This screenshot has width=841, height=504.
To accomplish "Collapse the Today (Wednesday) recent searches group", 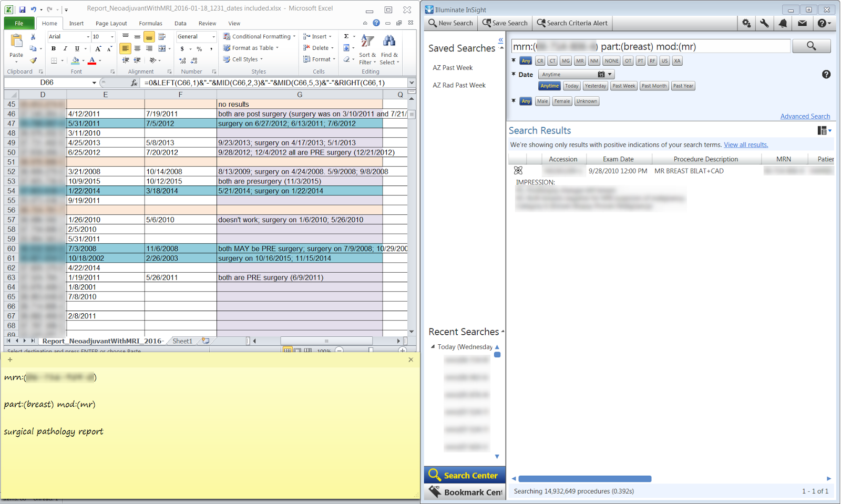I will click(x=433, y=347).
